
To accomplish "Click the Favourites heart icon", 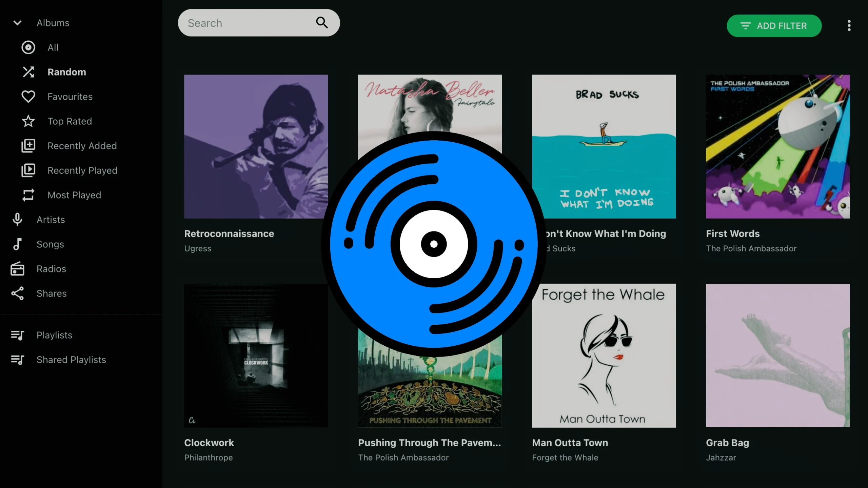I will click(28, 97).
